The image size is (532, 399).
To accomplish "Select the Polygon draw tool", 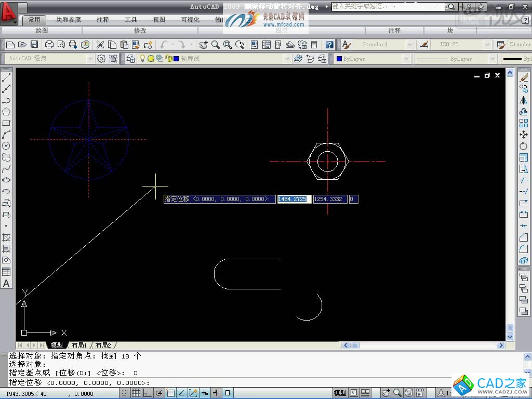I will (x=6, y=112).
